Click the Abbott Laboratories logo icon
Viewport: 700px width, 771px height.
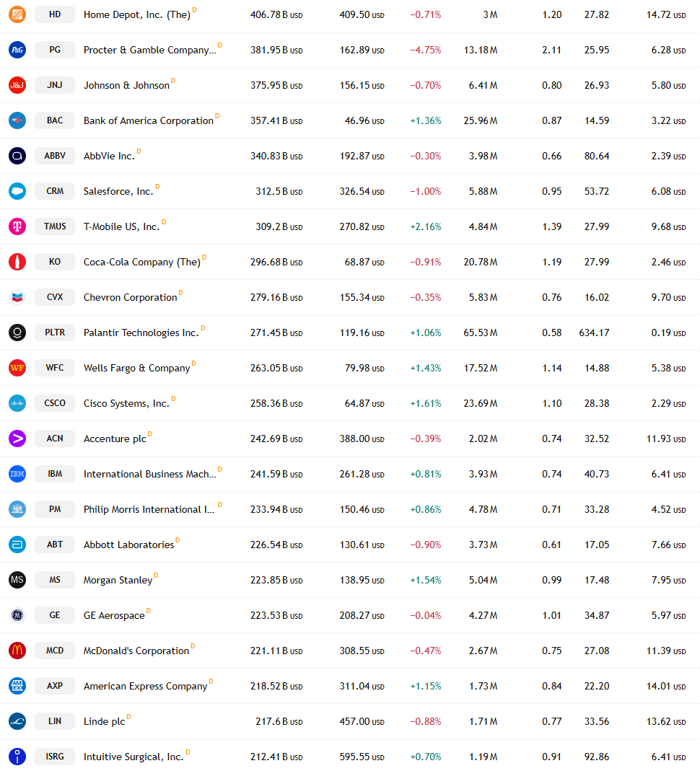17,545
